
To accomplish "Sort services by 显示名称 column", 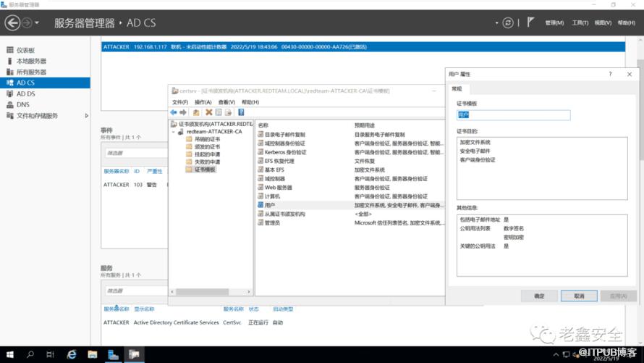I will click(x=144, y=309).
